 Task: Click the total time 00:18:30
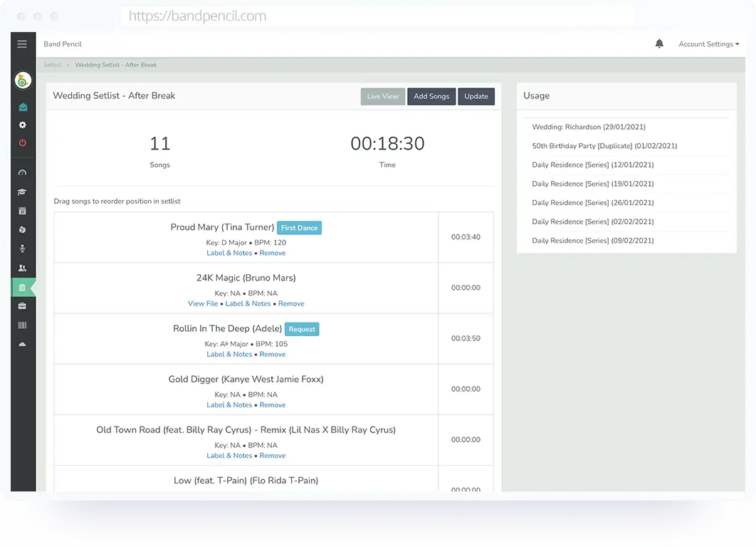[388, 143]
